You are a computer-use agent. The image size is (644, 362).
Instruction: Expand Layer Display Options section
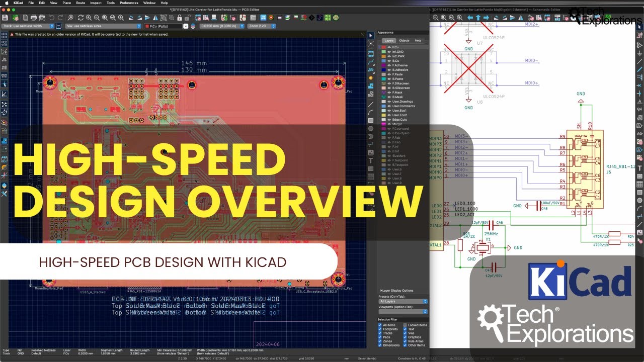pyautogui.click(x=396, y=291)
